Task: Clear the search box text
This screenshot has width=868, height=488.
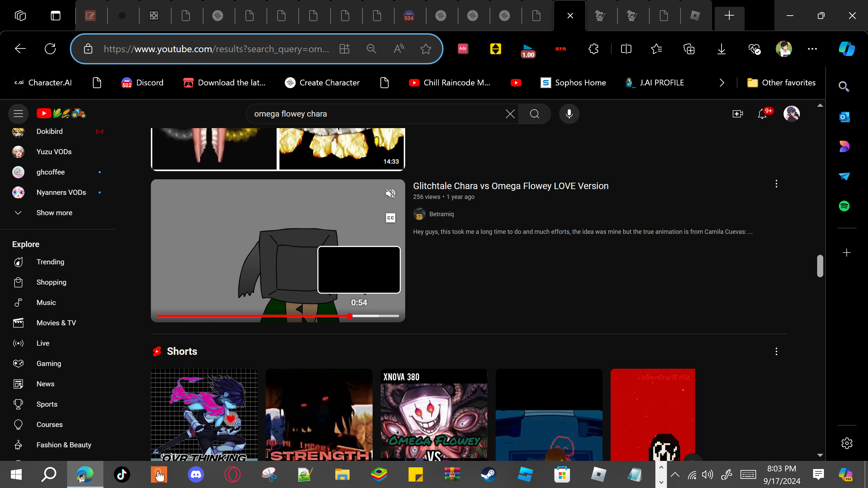Action: click(510, 114)
